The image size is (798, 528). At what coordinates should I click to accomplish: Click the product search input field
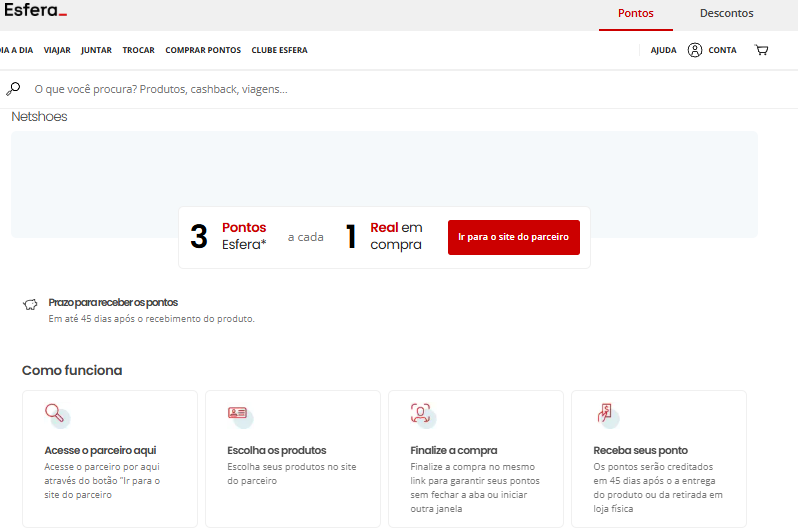click(x=300, y=89)
